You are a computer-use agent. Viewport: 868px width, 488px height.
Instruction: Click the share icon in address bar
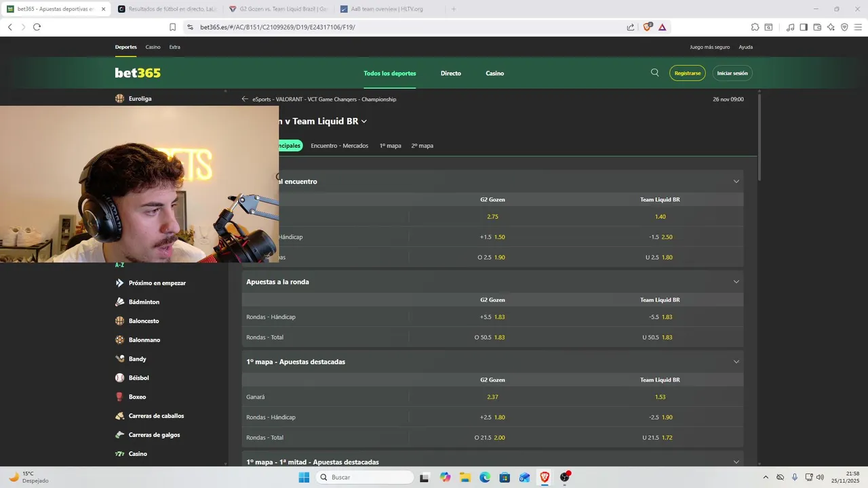pyautogui.click(x=631, y=27)
